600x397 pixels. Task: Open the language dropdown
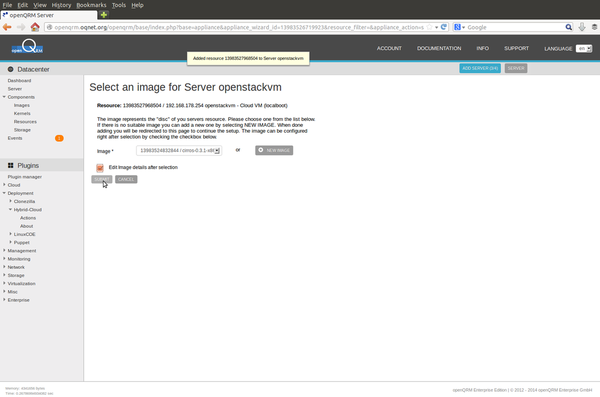click(x=584, y=49)
